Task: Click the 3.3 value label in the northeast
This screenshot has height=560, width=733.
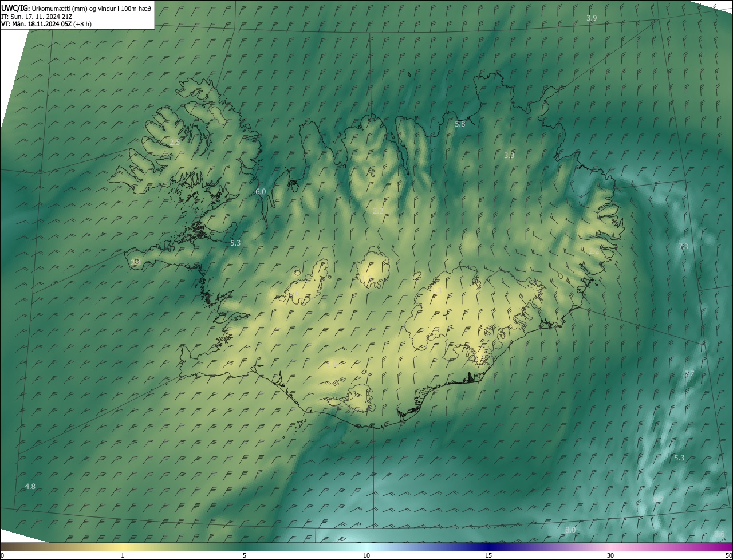Action: tap(509, 156)
